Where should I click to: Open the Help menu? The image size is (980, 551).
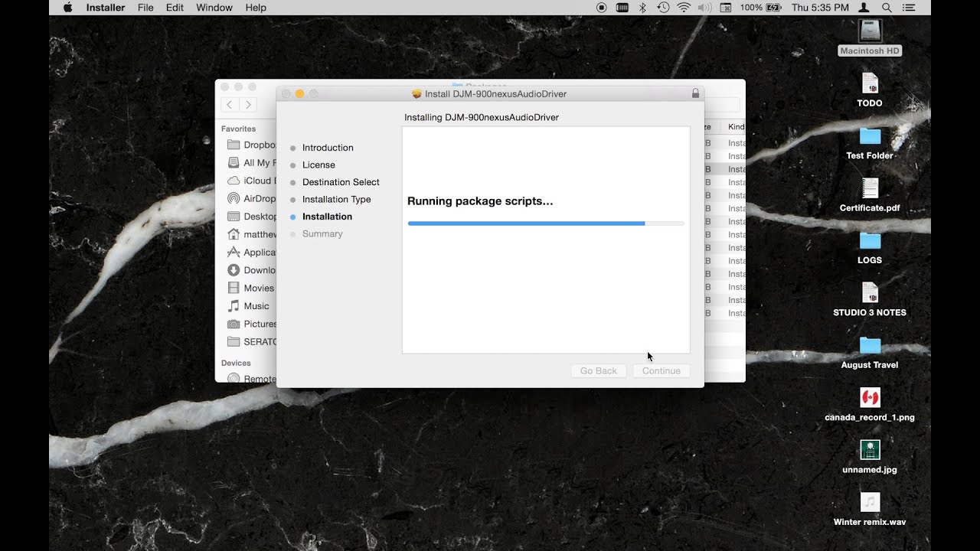[256, 8]
